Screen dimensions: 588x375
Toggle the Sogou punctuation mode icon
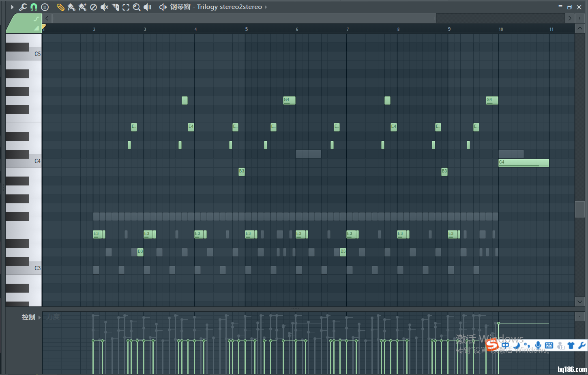click(527, 346)
